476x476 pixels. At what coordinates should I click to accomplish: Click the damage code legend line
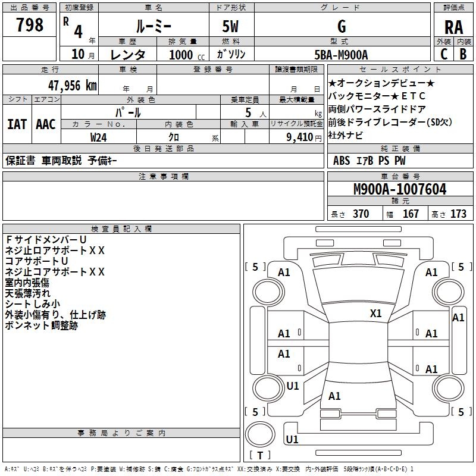(x=209, y=469)
